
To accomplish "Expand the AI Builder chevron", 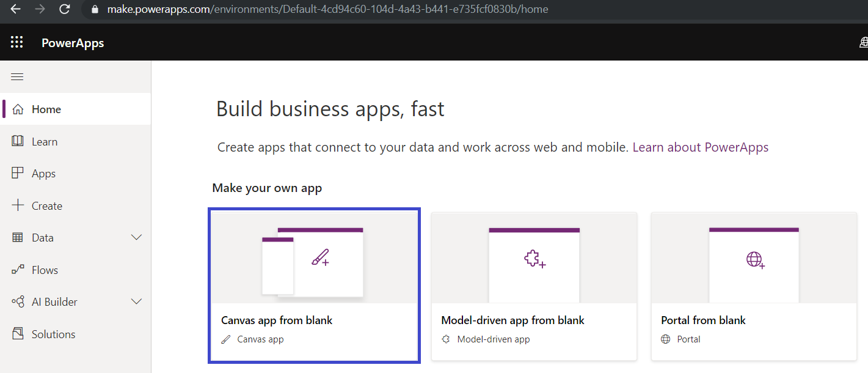I will (x=136, y=301).
